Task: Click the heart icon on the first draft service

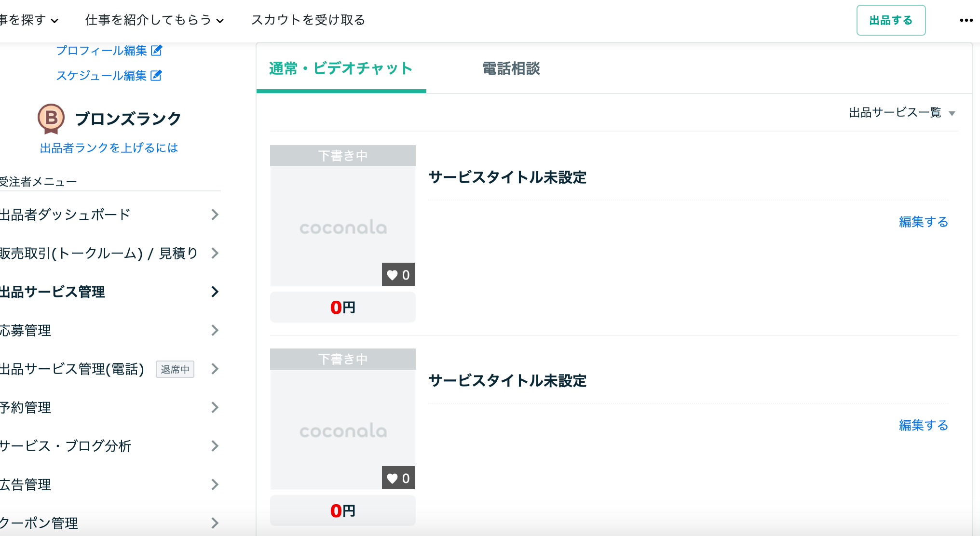Action: (x=393, y=275)
